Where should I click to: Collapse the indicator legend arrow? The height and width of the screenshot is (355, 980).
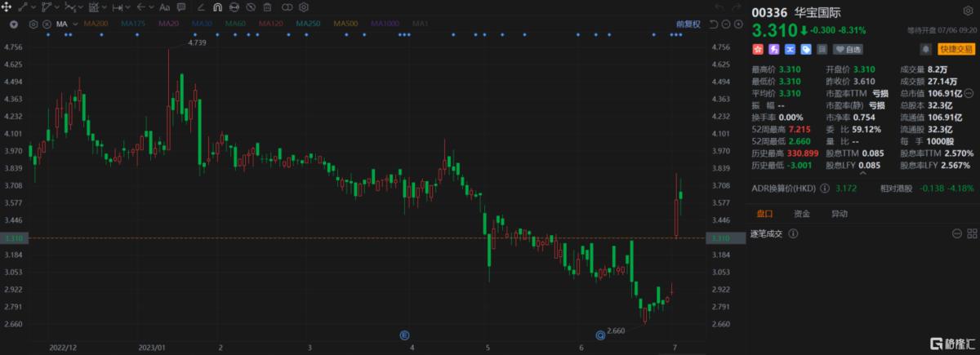14,24
